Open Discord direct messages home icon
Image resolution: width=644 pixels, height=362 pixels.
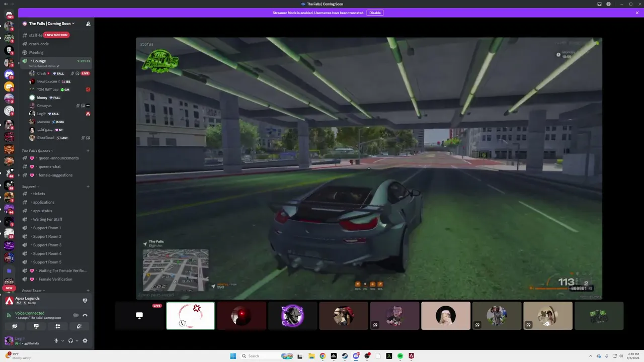pos(9,14)
